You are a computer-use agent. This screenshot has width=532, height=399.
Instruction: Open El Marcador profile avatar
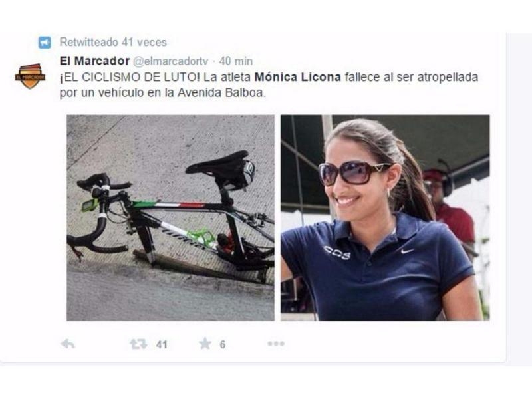[30, 76]
